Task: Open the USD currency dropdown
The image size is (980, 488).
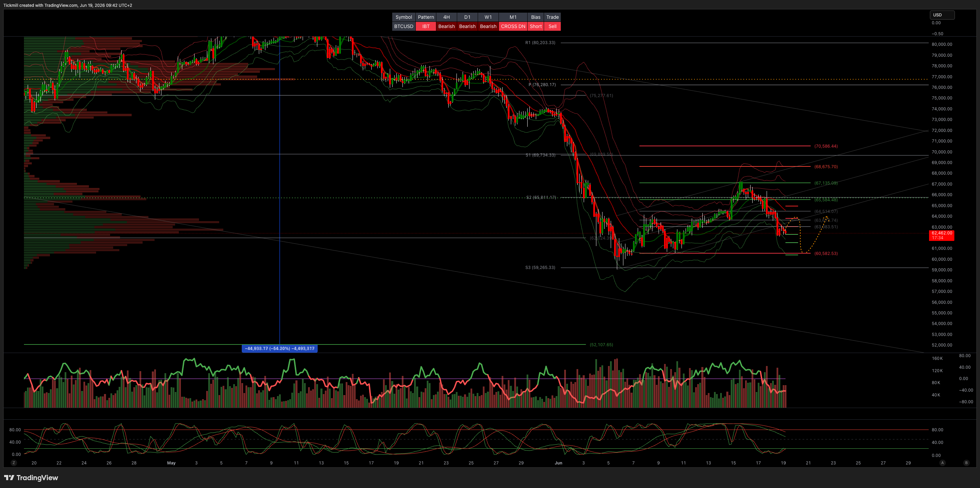Action: [942, 15]
